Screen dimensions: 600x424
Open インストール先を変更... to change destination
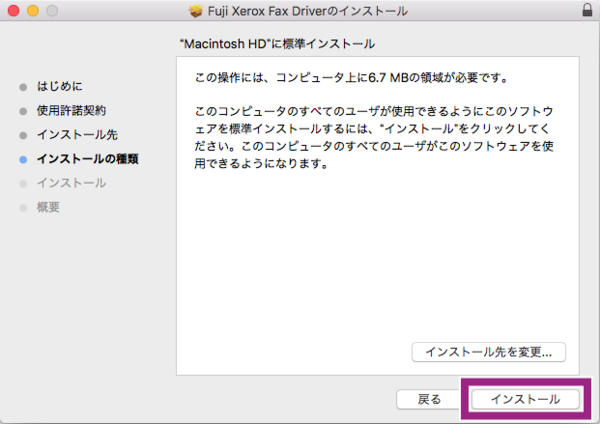coord(489,352)
